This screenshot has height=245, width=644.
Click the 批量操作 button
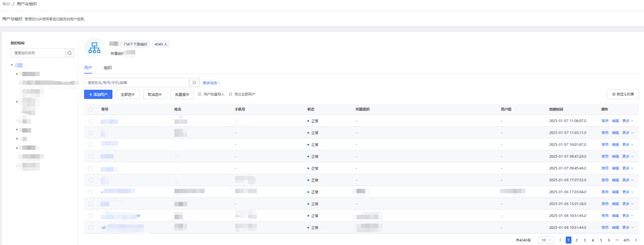[182, 95]
